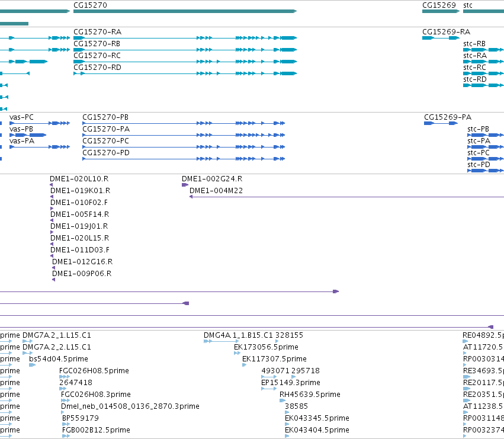Select EST 295718
This screenshot has width=504, height=439.
point(293,377)
